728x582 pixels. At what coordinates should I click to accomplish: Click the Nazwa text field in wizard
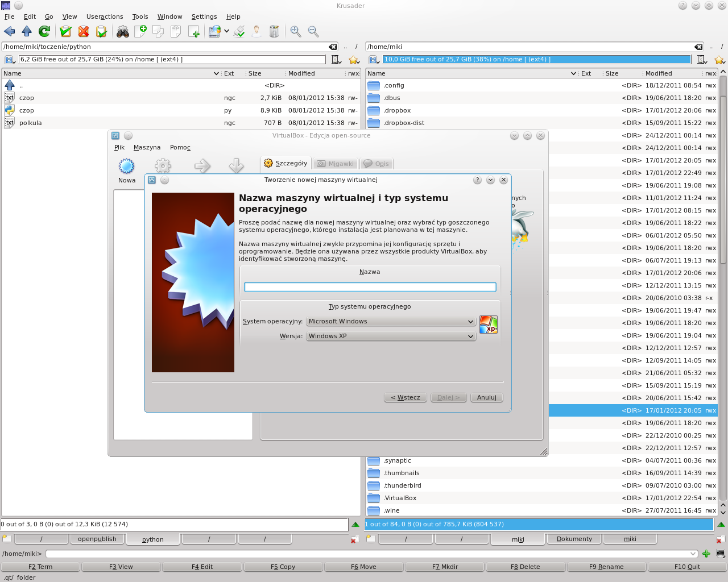(370, 287)
